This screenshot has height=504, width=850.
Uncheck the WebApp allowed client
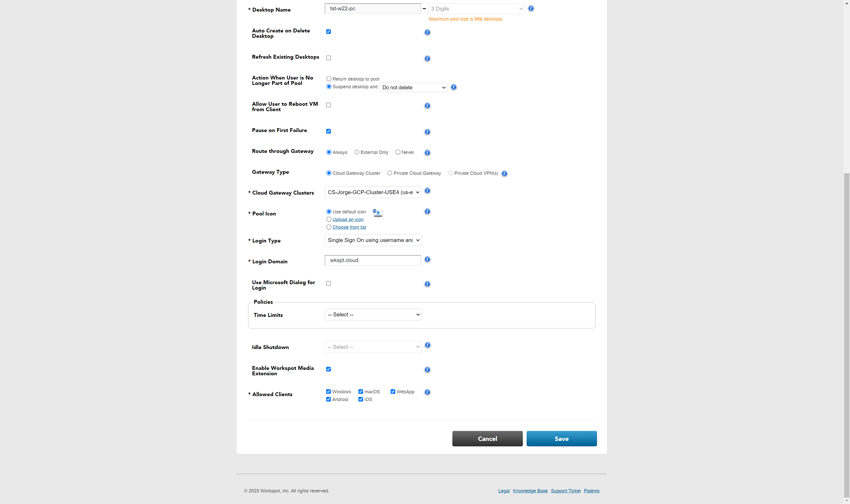tap(393, 392)
